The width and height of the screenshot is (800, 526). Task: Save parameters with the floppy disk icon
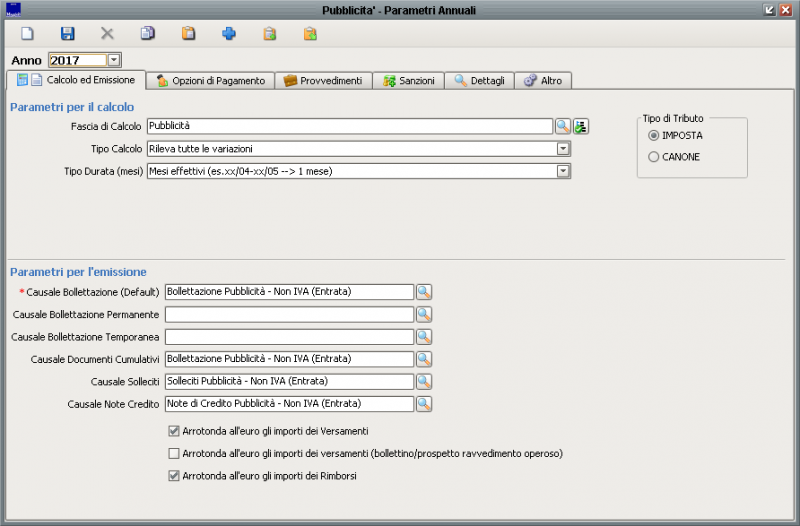[x=67, y=34]
